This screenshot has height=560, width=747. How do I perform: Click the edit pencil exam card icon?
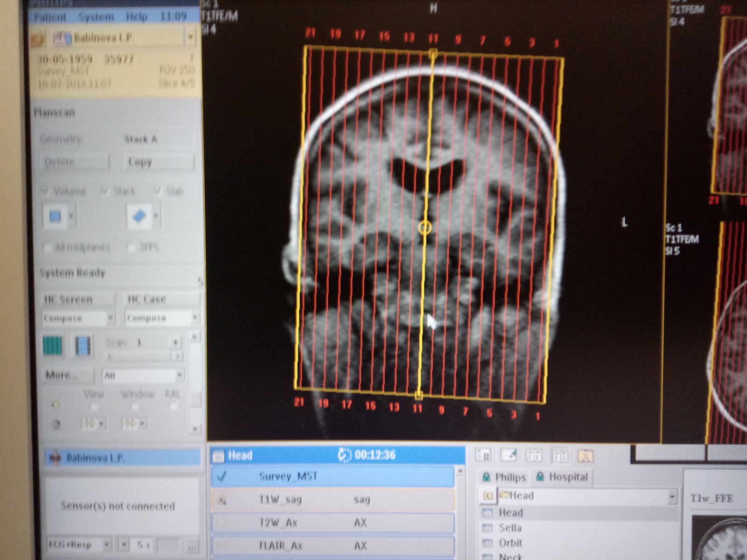[508, 455]
